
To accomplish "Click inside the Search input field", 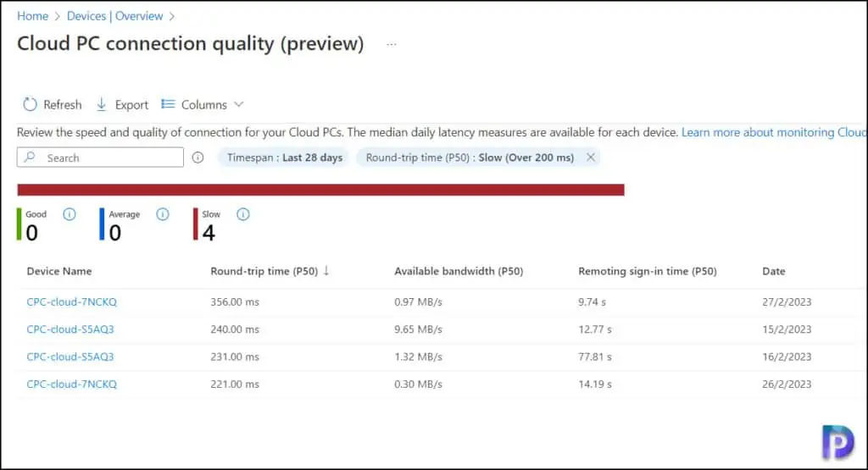I will 100,158.
